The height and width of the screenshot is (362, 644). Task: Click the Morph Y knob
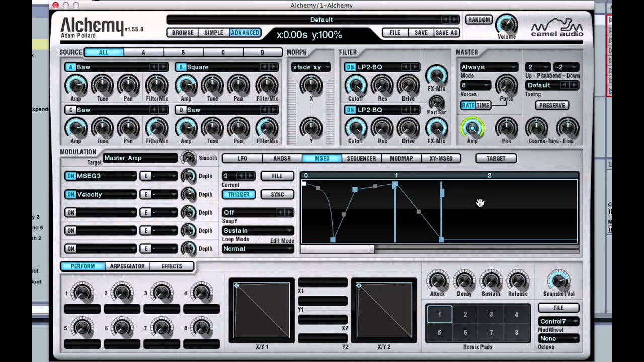coord(311,127)
